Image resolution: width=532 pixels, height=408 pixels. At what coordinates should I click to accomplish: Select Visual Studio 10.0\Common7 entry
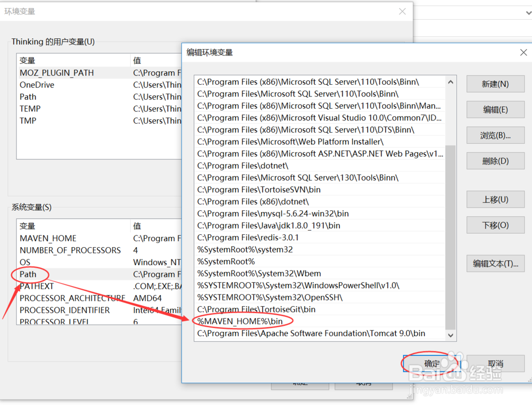(x=320, y=118)
